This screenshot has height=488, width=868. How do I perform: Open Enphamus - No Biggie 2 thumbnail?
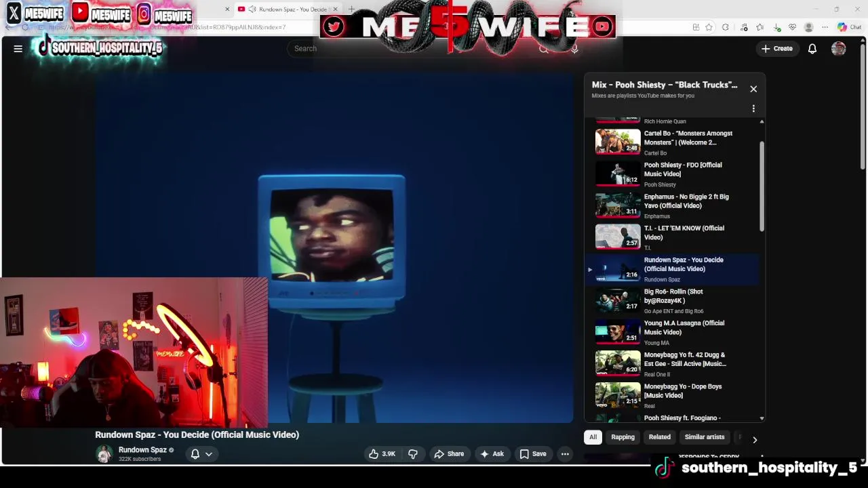tap(618, 205)
